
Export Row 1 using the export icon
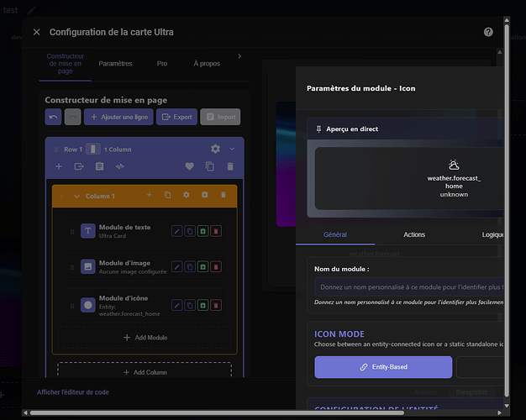click(79, 166)
